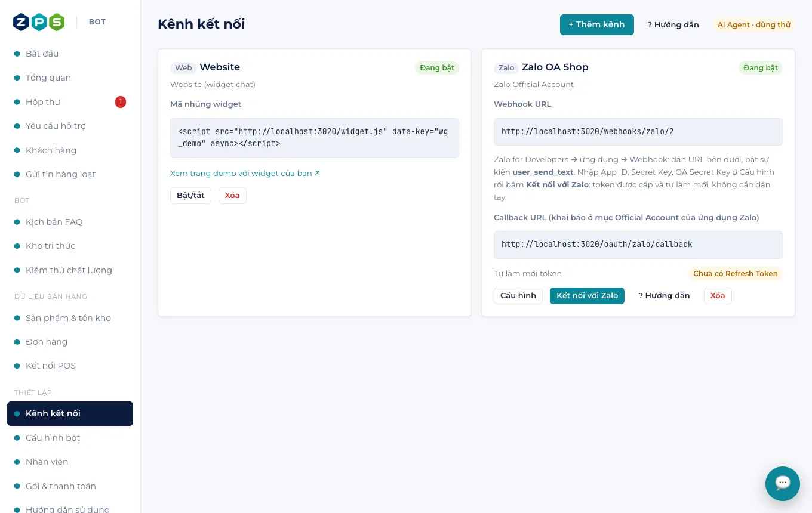Screen dimensions: 812x513
Task: Click Zalo OA Shop Đang bật status badge
Action: (761, 68)
